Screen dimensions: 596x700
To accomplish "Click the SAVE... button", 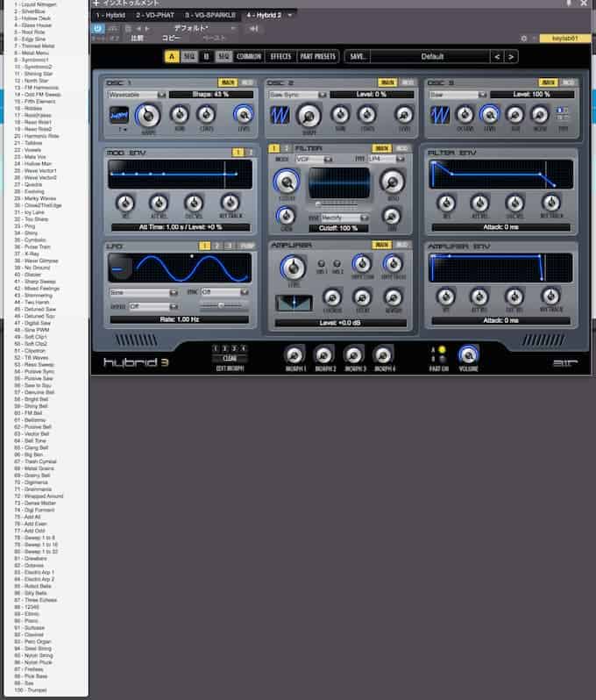I will 358,57.
